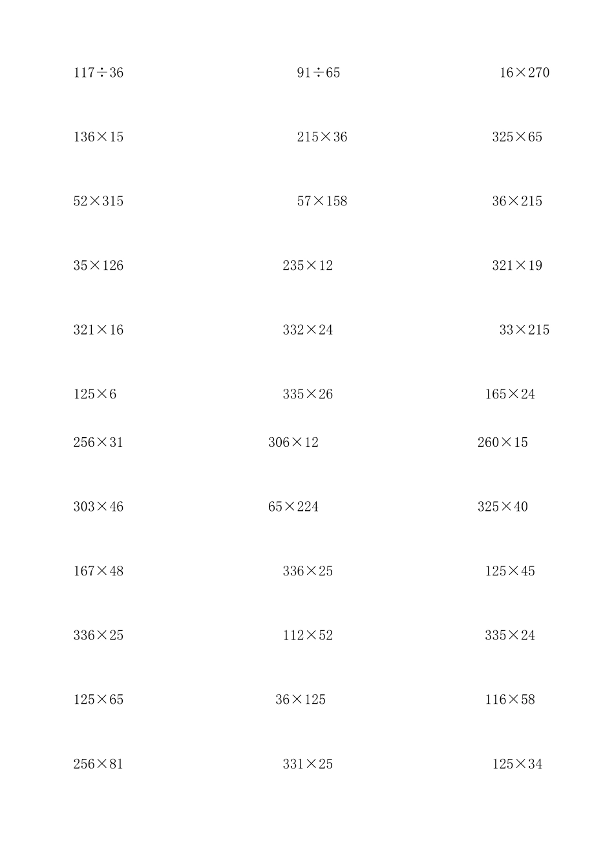Screen dimensions: 614x868
Task: Click the 16×270 multiplication problem
Action: (x=524, y=72)
